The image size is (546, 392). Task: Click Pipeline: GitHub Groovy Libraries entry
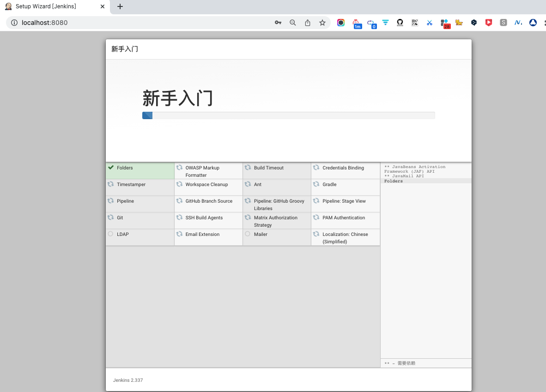(x=277, y=204)
